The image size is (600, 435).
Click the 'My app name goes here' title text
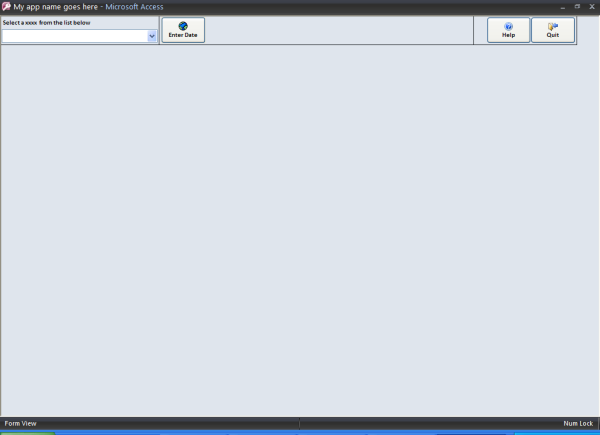[55, 7]
